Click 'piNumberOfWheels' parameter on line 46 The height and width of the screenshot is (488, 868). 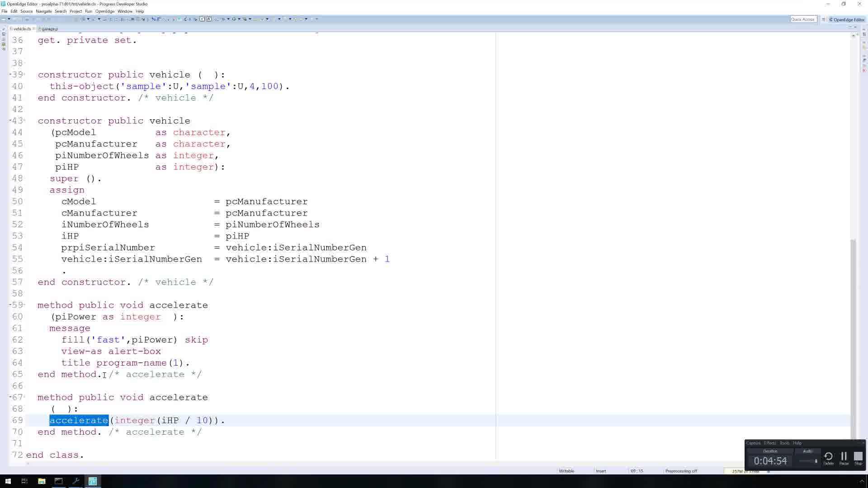[x=102, y=155]
